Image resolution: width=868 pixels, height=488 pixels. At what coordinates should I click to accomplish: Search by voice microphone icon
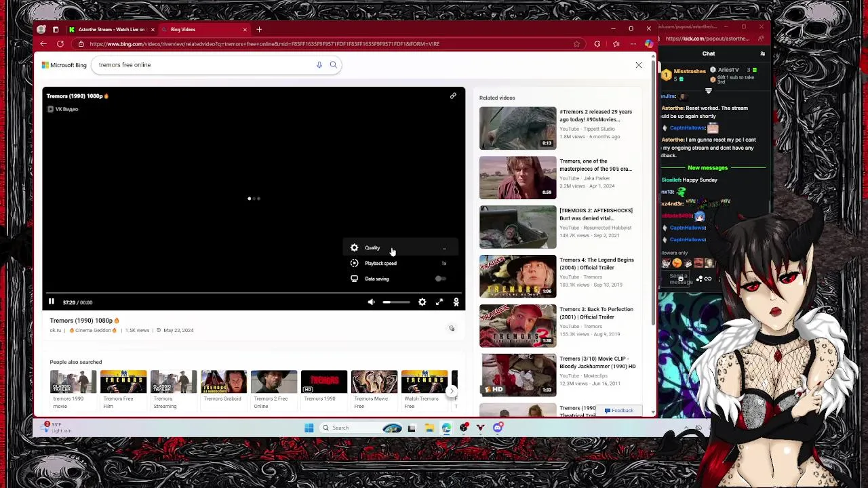(319, 65)
